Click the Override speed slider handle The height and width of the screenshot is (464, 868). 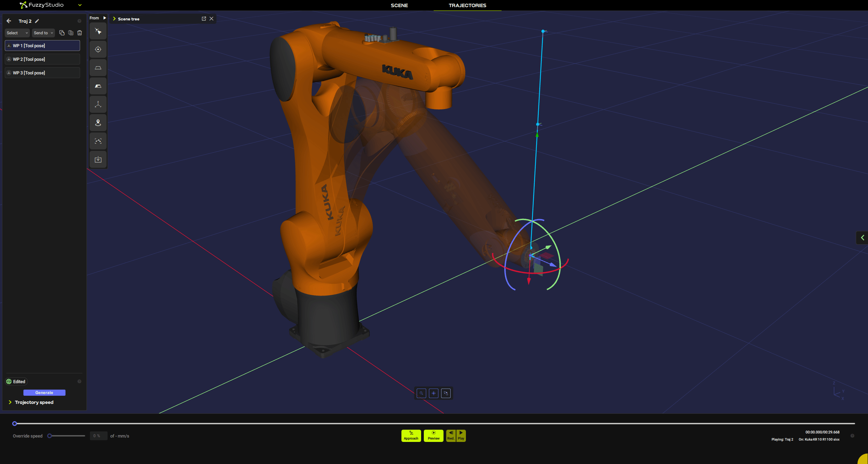pos(50,436)
